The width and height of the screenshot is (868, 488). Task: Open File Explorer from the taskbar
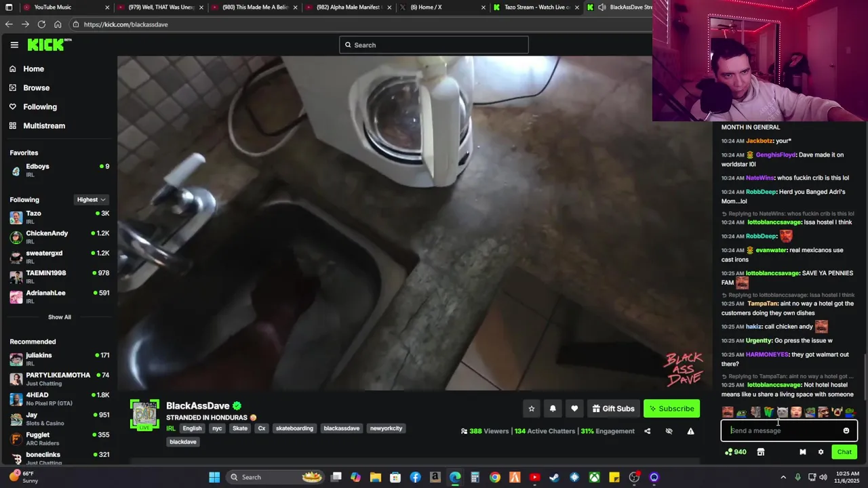pyautogui.click(x=376, y=477)
